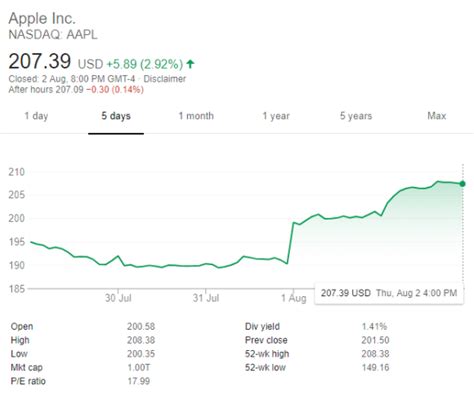Click the 31 Jul date label

[x=206, y=298]
